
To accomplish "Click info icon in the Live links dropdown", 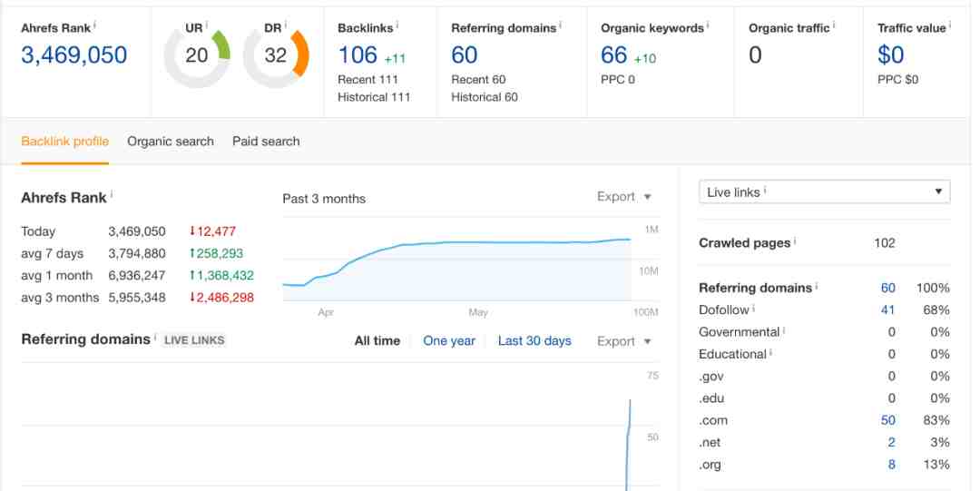I will (x=765, y=190).
